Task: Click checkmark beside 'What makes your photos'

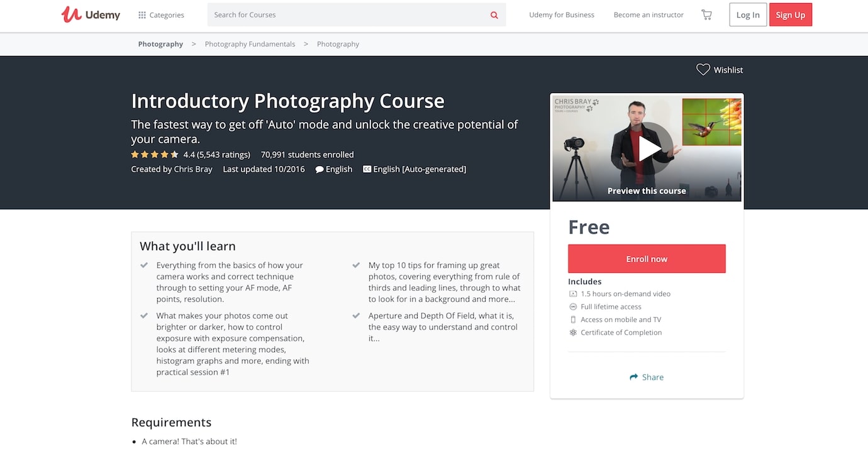Action: [144, 316]
